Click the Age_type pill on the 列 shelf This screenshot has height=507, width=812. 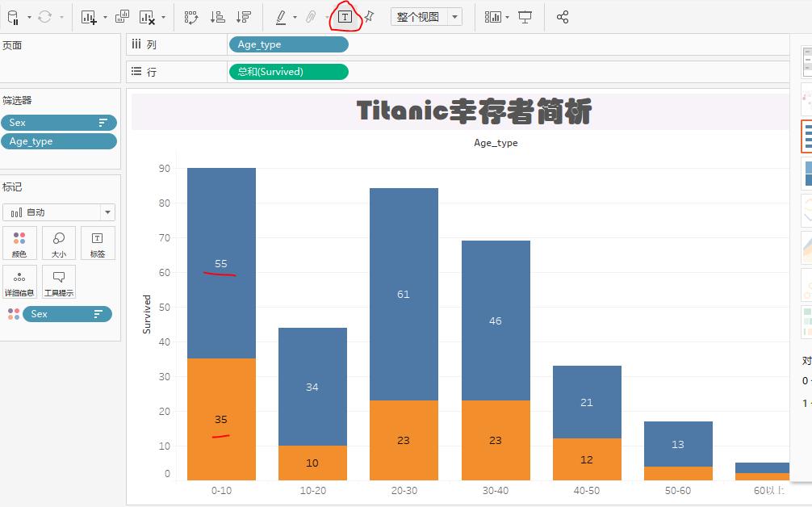point(288,44)
